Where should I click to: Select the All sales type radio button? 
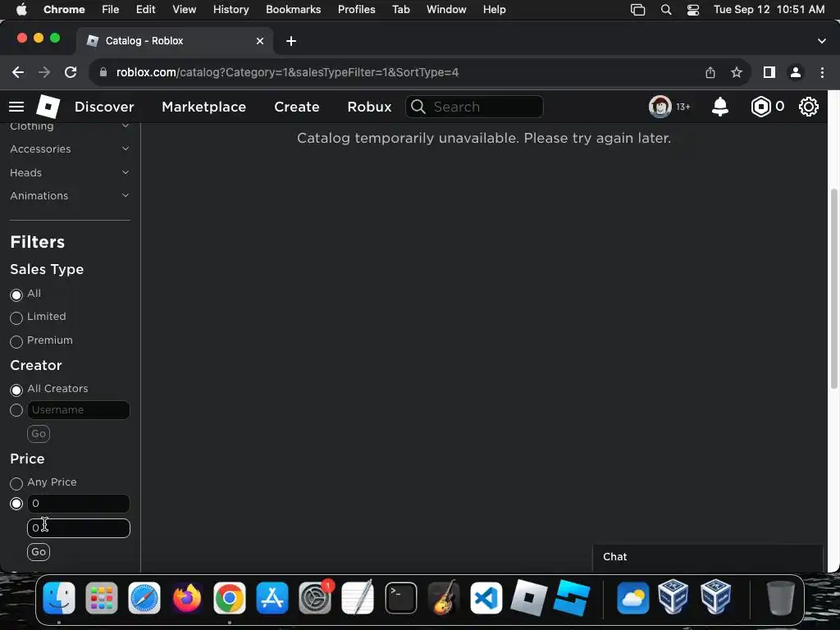coord(16,294)
